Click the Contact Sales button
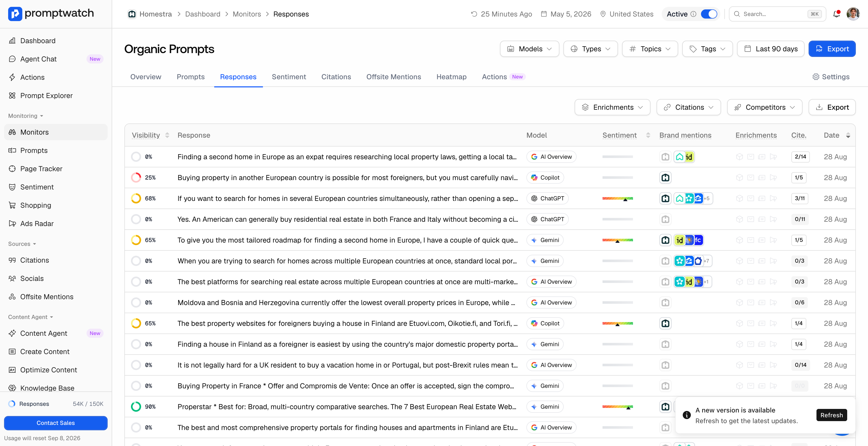The image size is (868, 446). (x=56, y=423)
